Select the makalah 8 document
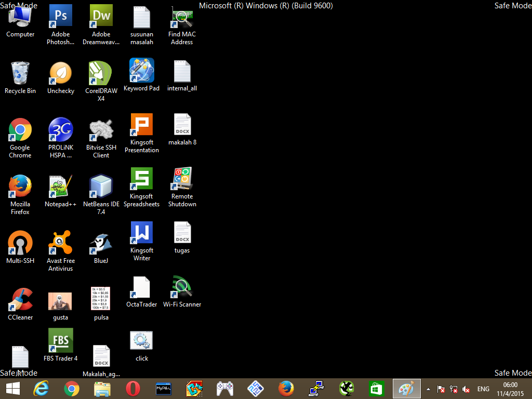The width and height of the screenshot is (532, 399). coord(182,129)
